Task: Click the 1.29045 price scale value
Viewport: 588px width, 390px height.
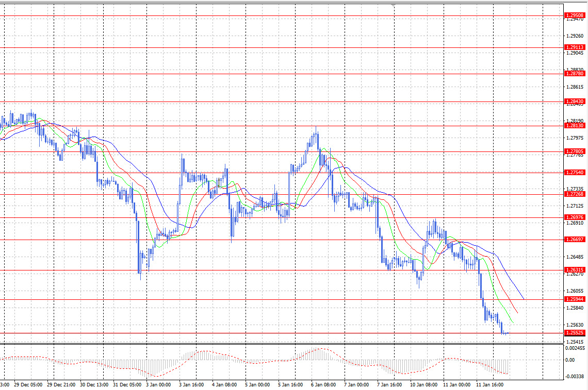Action: click(575, 53)
